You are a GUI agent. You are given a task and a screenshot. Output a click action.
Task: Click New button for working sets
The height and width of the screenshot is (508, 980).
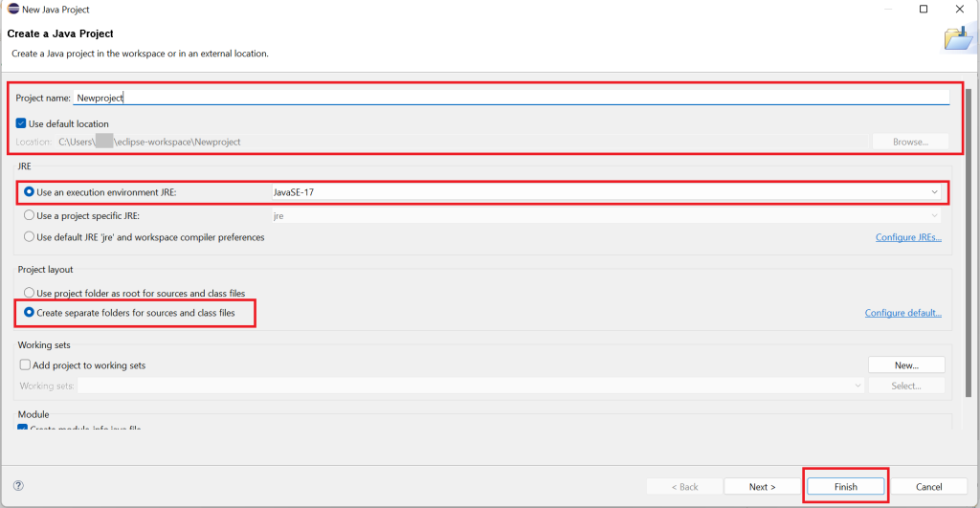pos(905,364)
